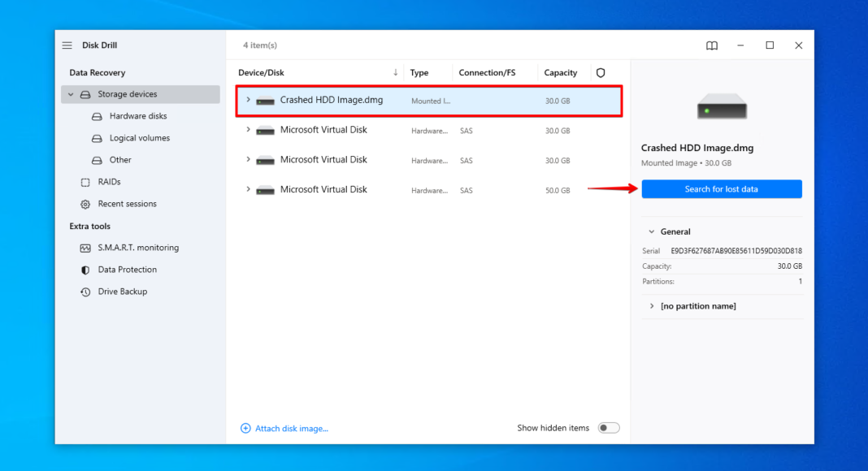Click Search for lost data

721,188
